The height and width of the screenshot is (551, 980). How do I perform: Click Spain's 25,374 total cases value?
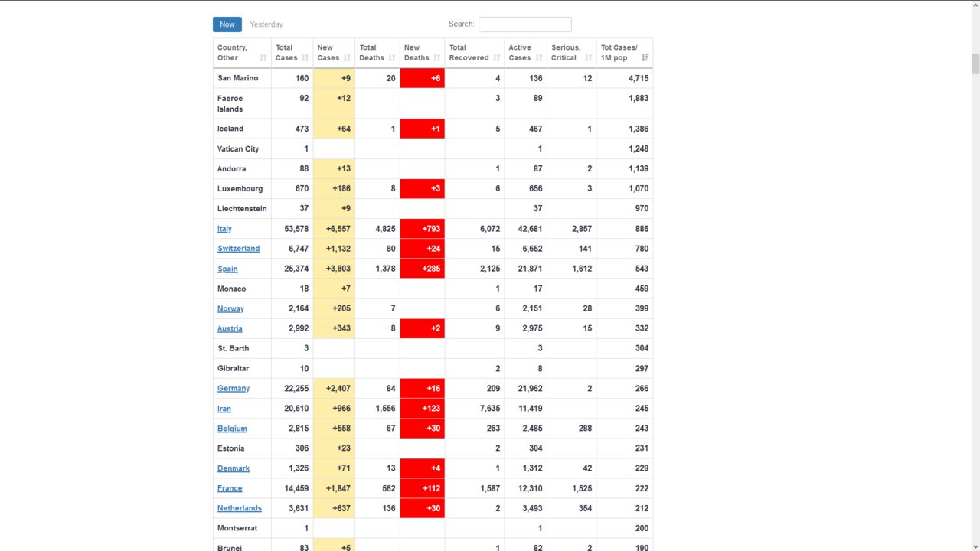pos(296,269)
